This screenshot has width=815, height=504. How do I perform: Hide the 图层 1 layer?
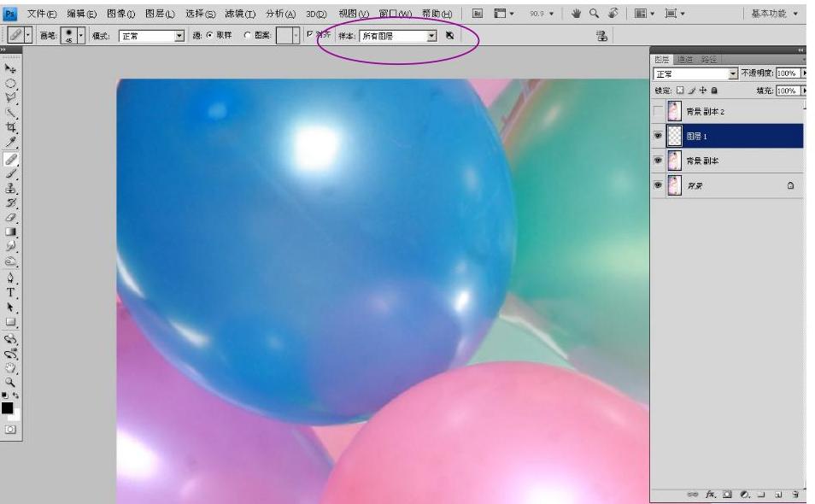[x=658, y=136]
